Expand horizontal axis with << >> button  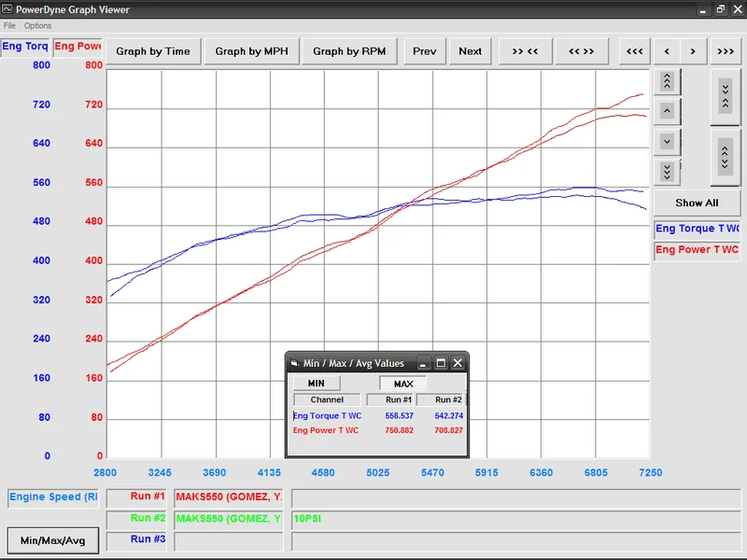[581, 51]
